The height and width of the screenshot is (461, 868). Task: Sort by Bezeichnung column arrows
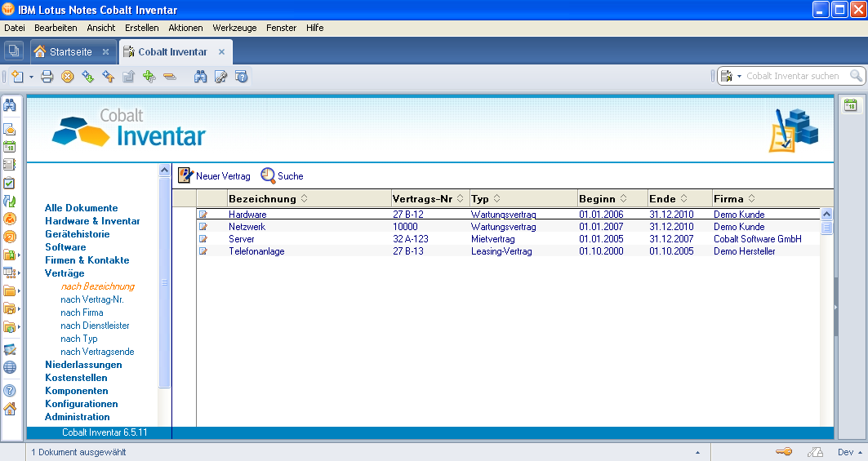click(x=304, y=198)
